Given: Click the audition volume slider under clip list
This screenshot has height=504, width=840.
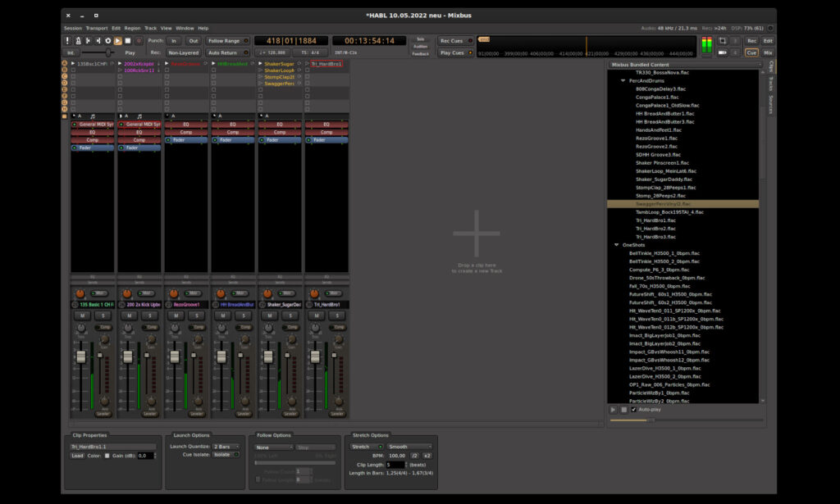Looking at the screenshot, I should 687,420.
